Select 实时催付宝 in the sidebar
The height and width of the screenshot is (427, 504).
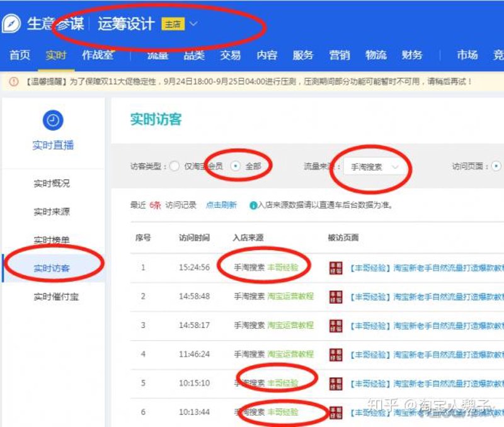[x=56, y=297]
